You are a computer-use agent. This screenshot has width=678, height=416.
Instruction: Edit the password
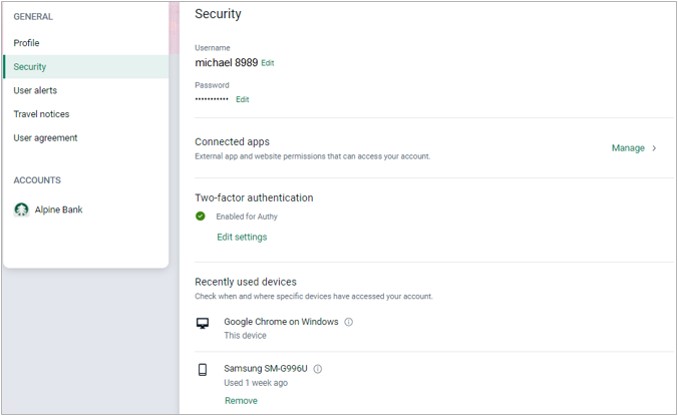click(x=243, y=99)
